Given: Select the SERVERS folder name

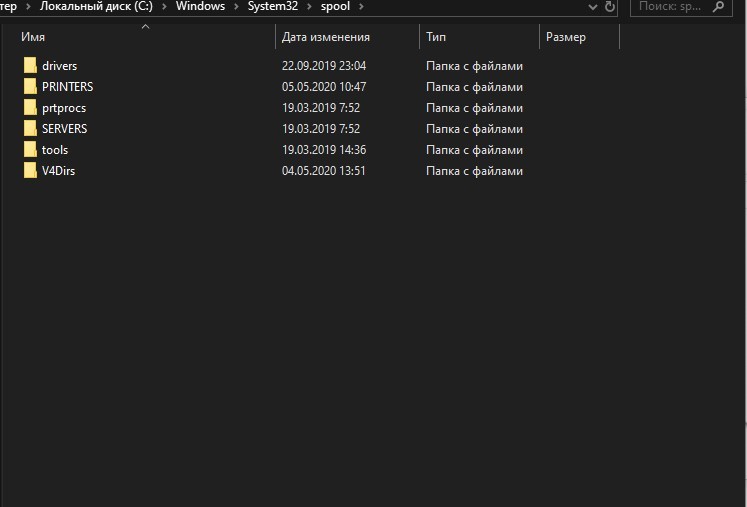Looking at the screenshot, I should pyautogui.click(x=64, y=129).
